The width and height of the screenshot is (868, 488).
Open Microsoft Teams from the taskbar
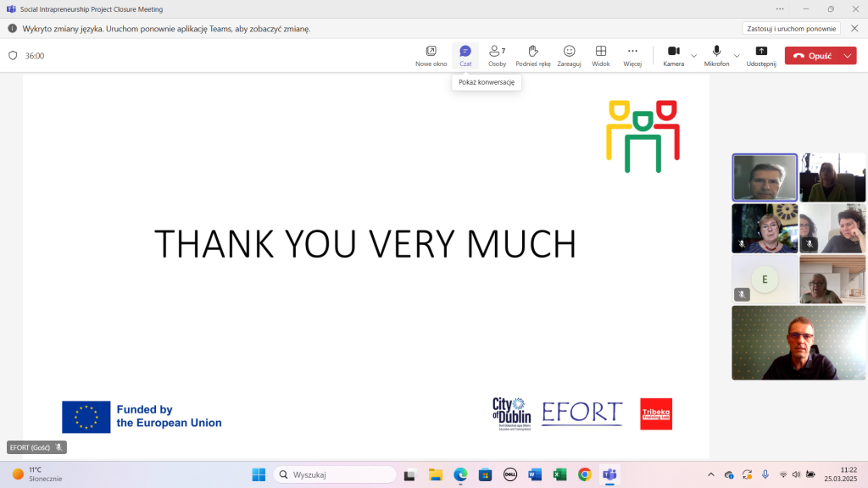pyautogui.click(x=609, y=474)
